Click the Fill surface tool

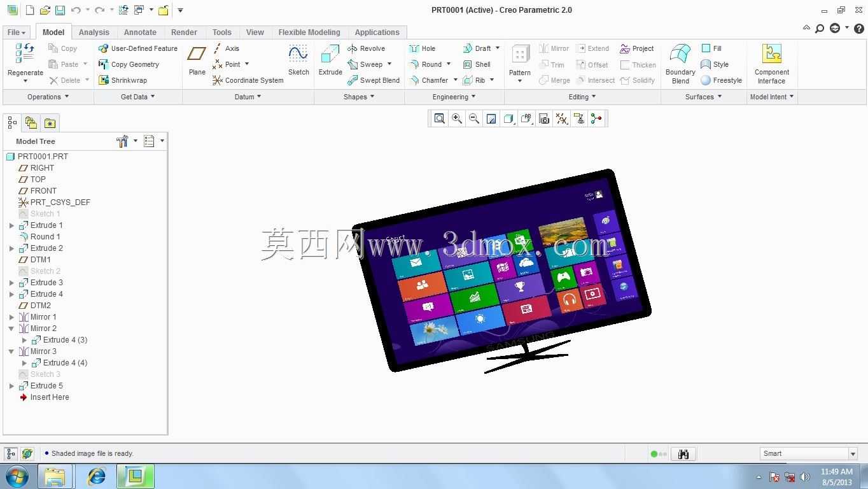point(711,48)
